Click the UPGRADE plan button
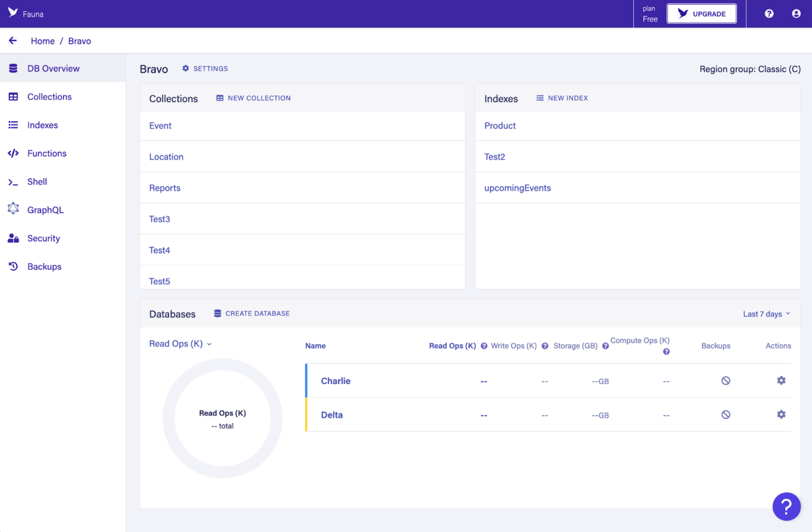The width and height of the screenshot is (812, 532). tap(701, 14)
